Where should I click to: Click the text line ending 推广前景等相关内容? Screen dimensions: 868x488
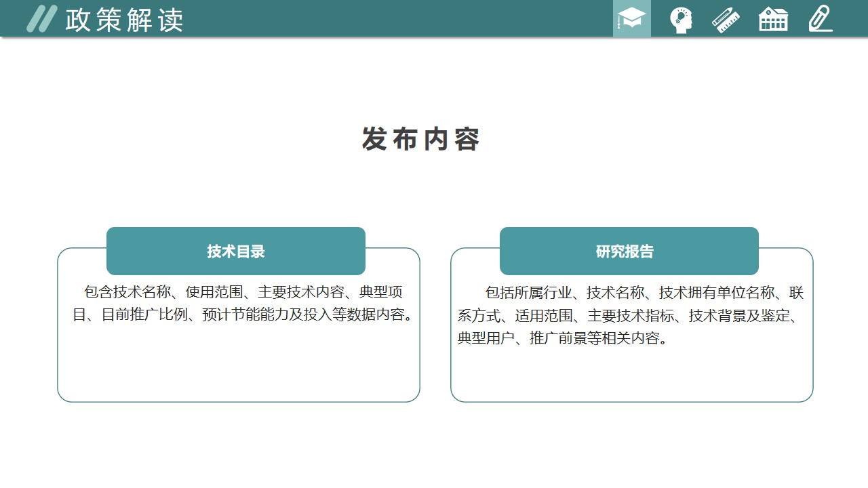pyautogui.click(x=564, y=338)
